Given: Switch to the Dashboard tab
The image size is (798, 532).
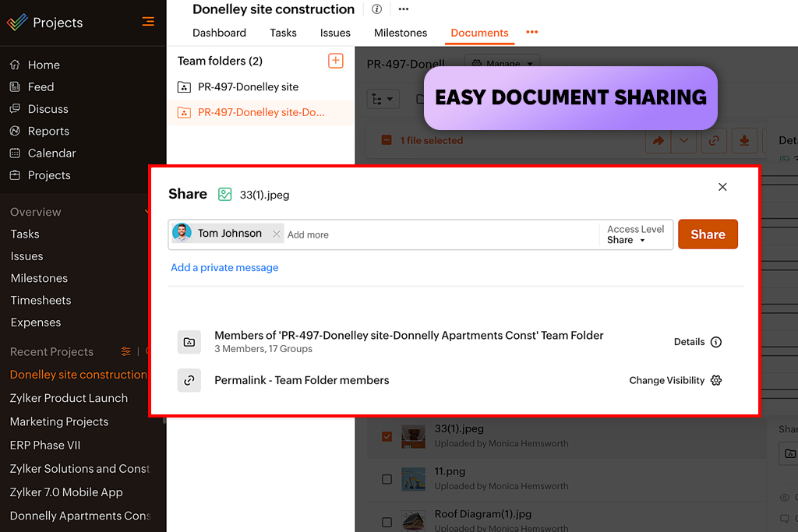Looking at the screenshot, I should point(219,33).
